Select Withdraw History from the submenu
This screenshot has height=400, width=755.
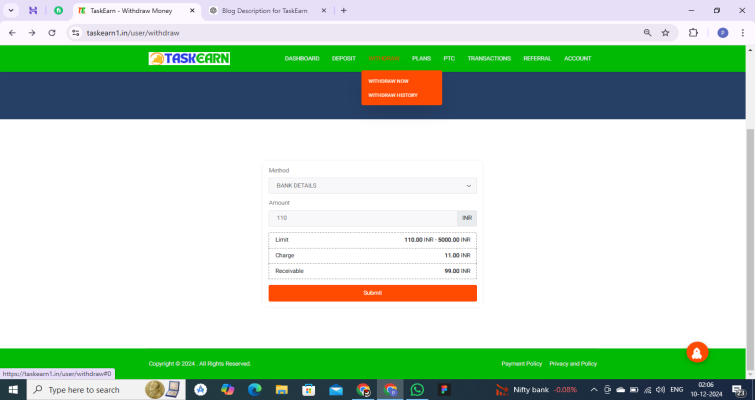pyautogui.click(x=393, y=95)
